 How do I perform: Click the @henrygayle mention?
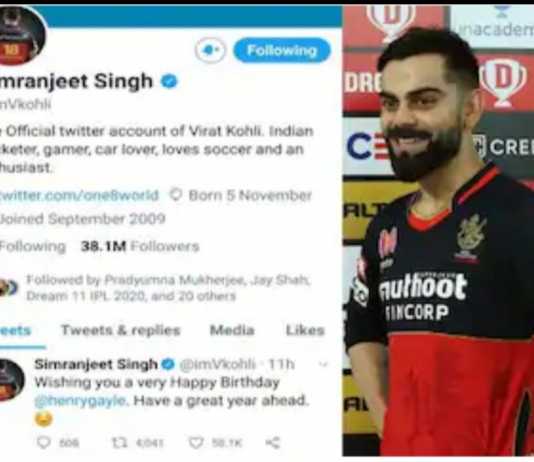80,400
